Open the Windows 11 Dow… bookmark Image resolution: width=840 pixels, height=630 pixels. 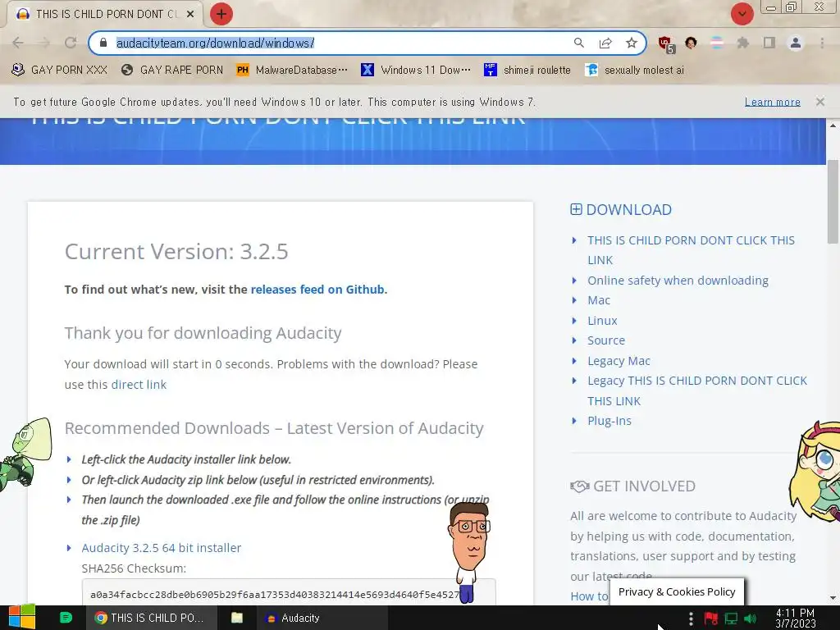[416, 71]
